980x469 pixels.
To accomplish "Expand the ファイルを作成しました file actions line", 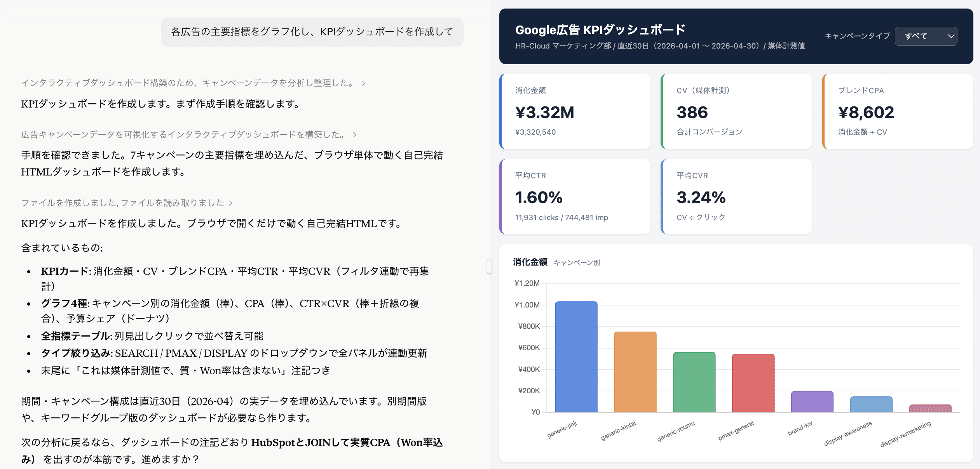I will (127, 203).
